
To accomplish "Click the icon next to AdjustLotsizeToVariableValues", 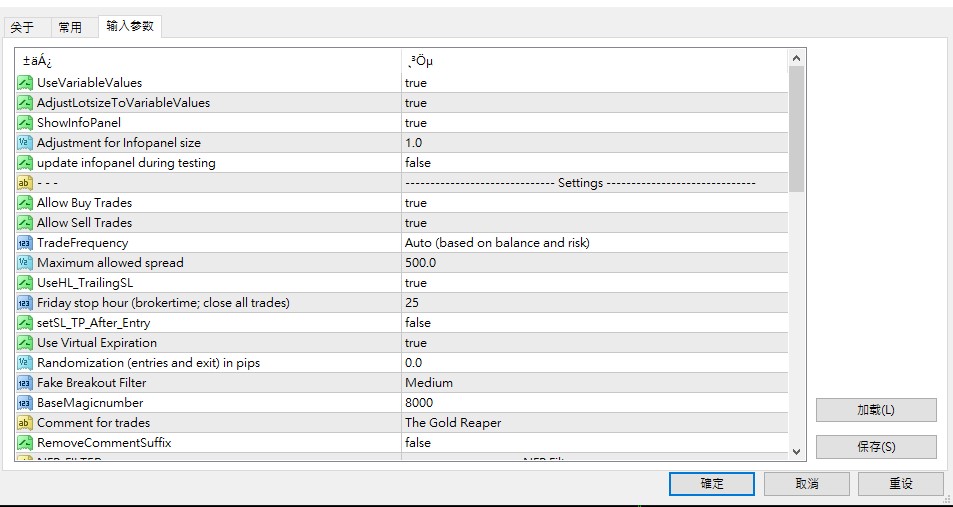I will pos(25,103).
